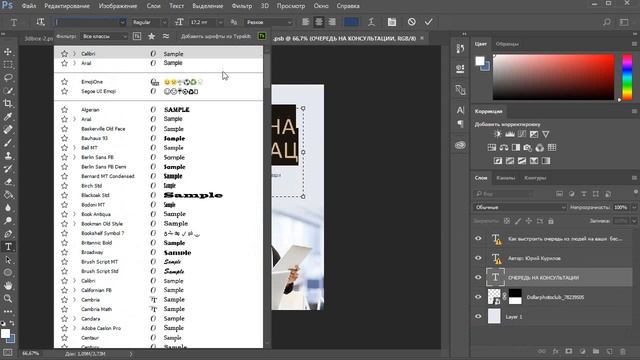Image resolution: width=640 pixels, height=360 pixels.
Task: Hide the Dollarphotoclub layer
Action: coord(478,297)
